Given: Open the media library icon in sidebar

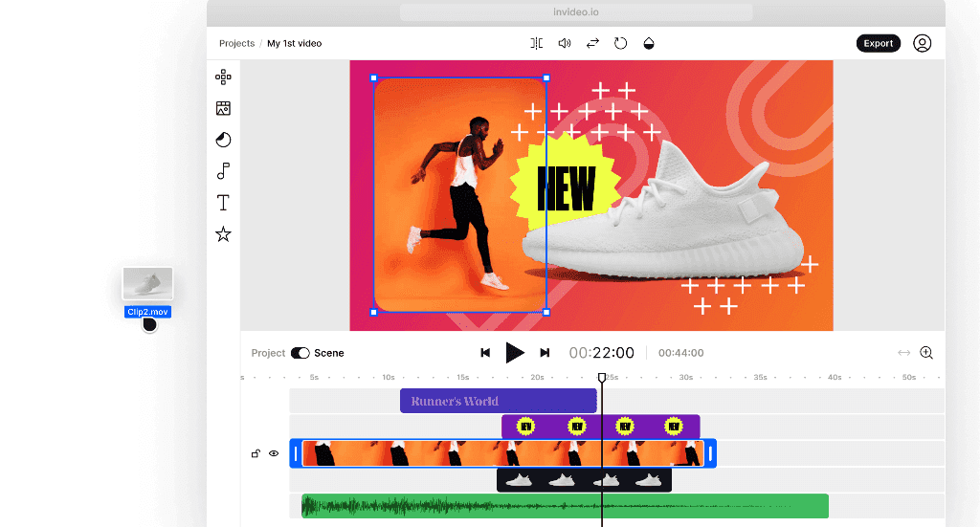Looking at the screenshot, I should (223, 108).
